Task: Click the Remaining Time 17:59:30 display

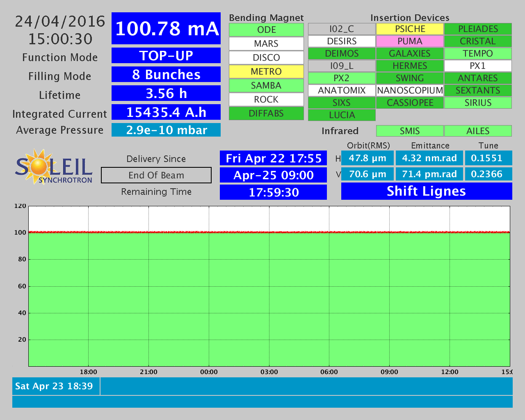Action: click(274, 192)
